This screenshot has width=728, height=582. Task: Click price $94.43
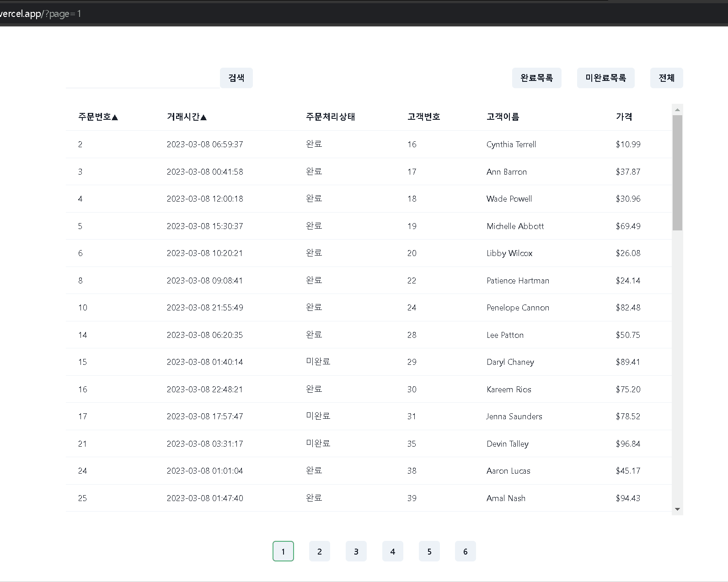point(628,498)
